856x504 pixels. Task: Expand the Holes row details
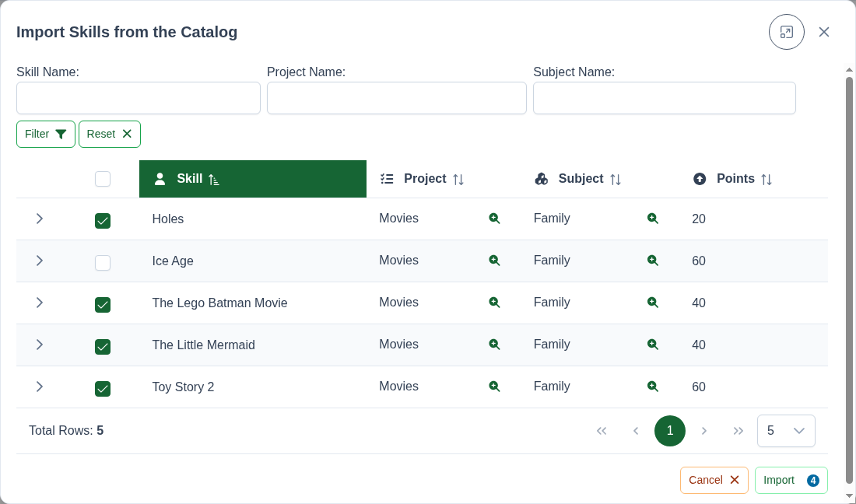[40, 219]
